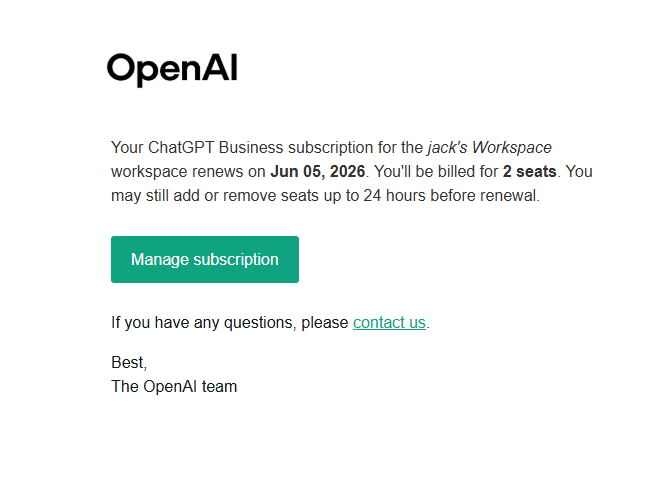This screenshot has height=489, width=661.
Task: Click the ChatGPT Business words
Action: (215, 148)
